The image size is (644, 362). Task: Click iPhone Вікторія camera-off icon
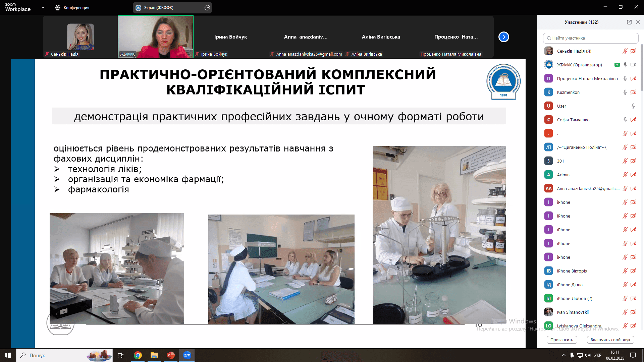click(x=633, y=271)
